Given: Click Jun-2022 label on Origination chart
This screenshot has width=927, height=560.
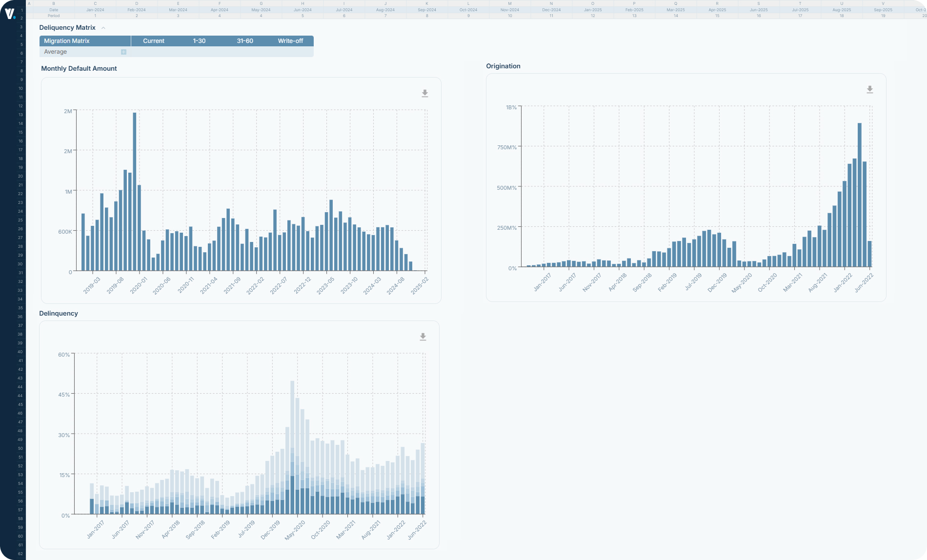Looking at the screenshot, I should click(864, 282).
